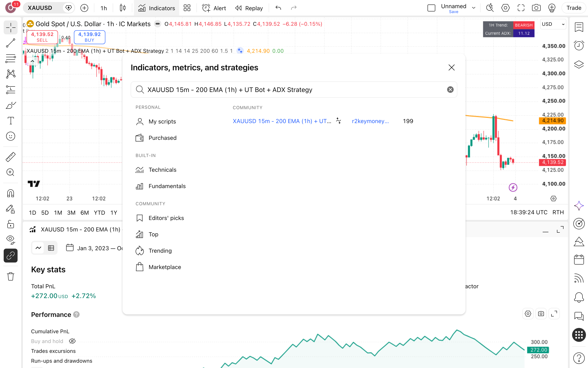
Task: Toggle stay in drawing mode pencil lock
Action: [10, 209]
